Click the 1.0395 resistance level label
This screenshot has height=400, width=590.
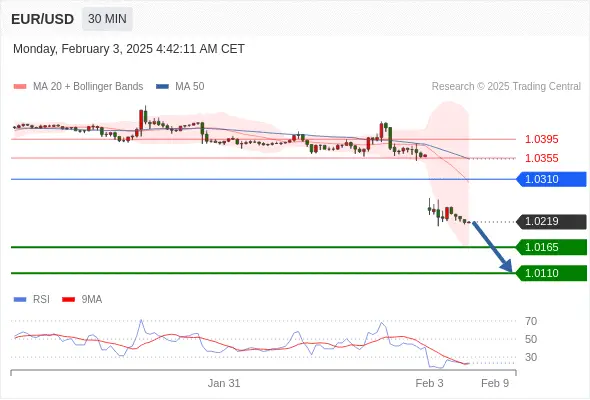(541, 139)
